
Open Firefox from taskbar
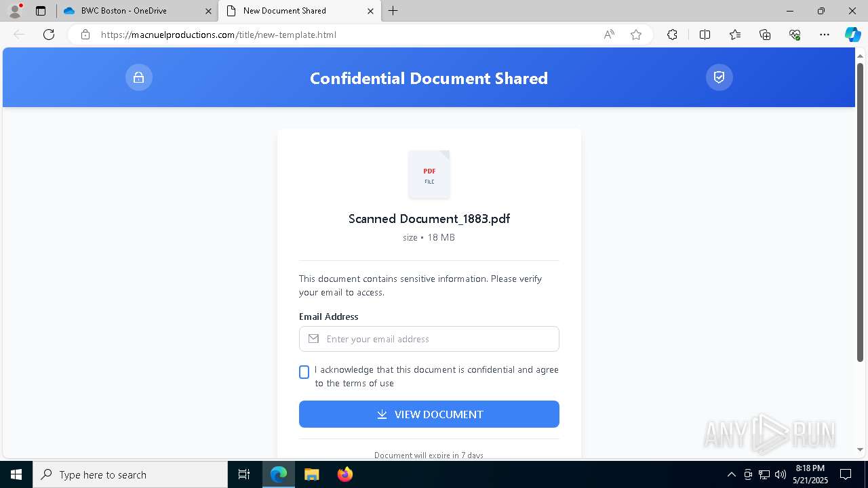coord(344,474)
